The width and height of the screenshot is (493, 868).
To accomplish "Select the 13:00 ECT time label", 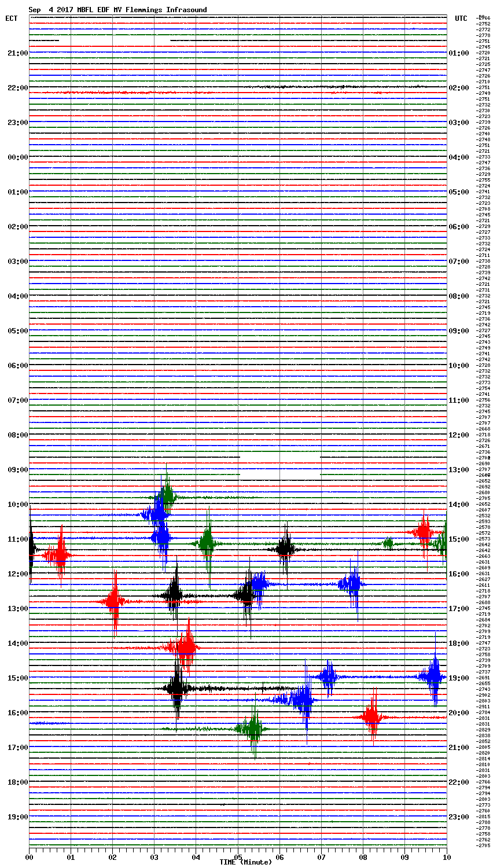I will coord(17,609).
